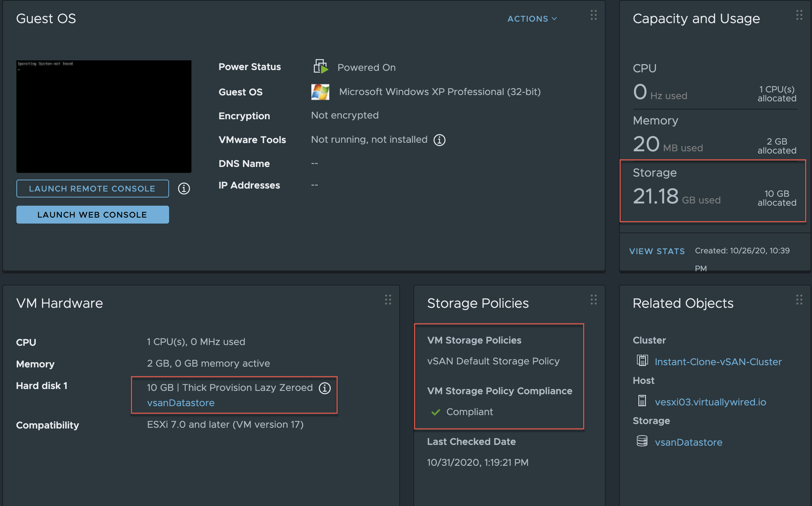
Task: Click Storage Policies card drag handle
Action: click(594, 300)
